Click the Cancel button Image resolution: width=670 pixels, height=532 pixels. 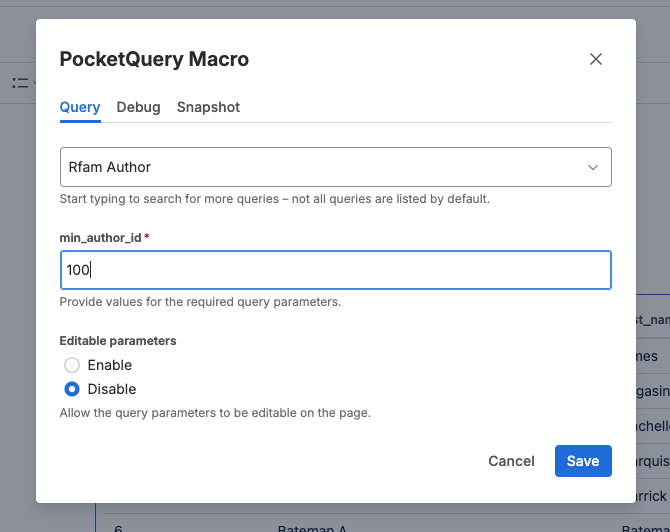coord(511,461)
